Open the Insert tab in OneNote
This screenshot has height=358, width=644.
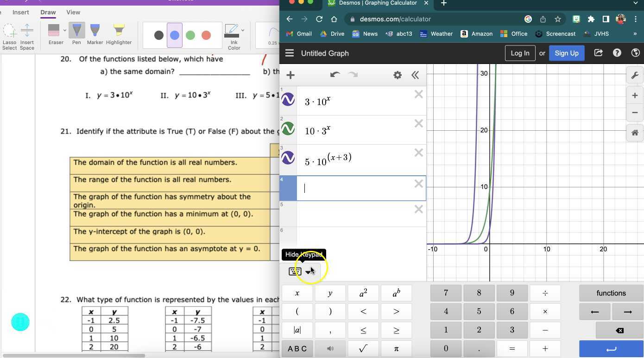tap(20, 12)
